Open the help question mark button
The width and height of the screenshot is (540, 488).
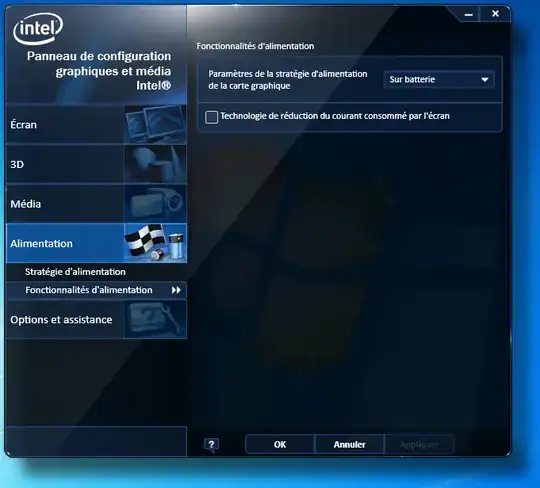coord(211,445)
